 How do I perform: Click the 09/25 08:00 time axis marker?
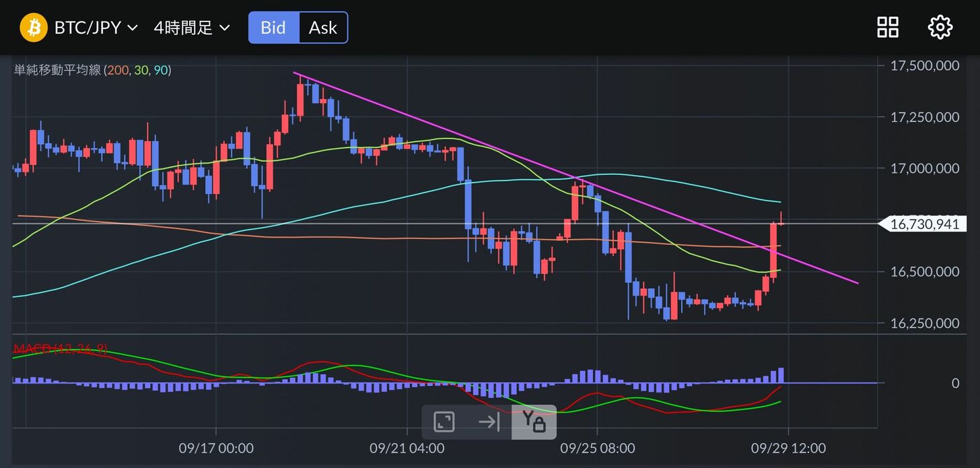598,448
